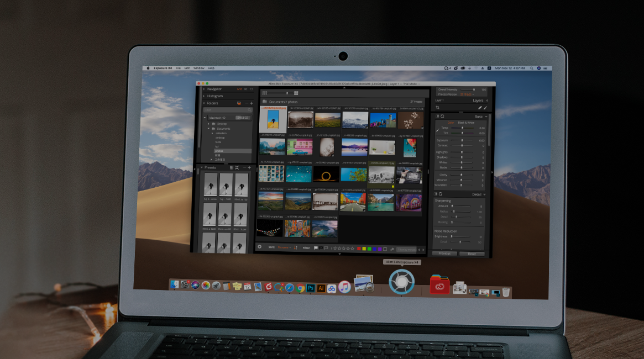Click the Previous button
The image size is (644, 359).
(x=444, y=254)
